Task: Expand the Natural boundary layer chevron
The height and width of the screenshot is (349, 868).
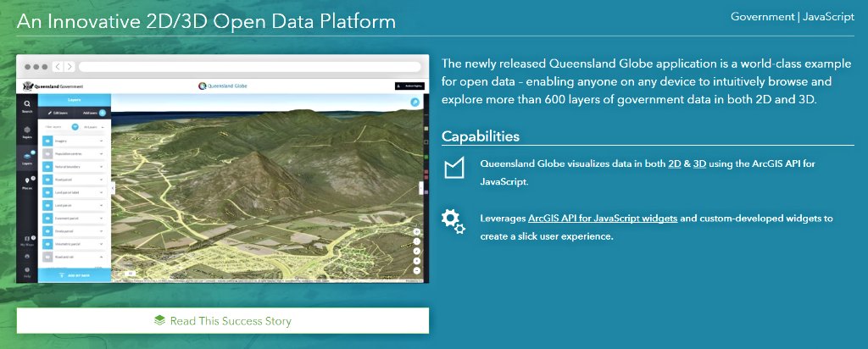Action: pos(102,167)
